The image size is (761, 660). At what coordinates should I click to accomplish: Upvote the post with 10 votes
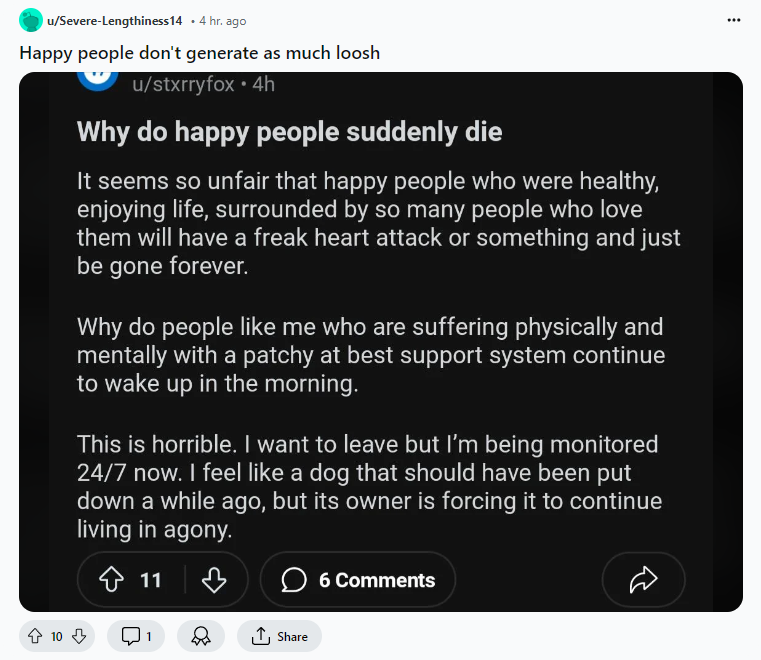point(34,636)
